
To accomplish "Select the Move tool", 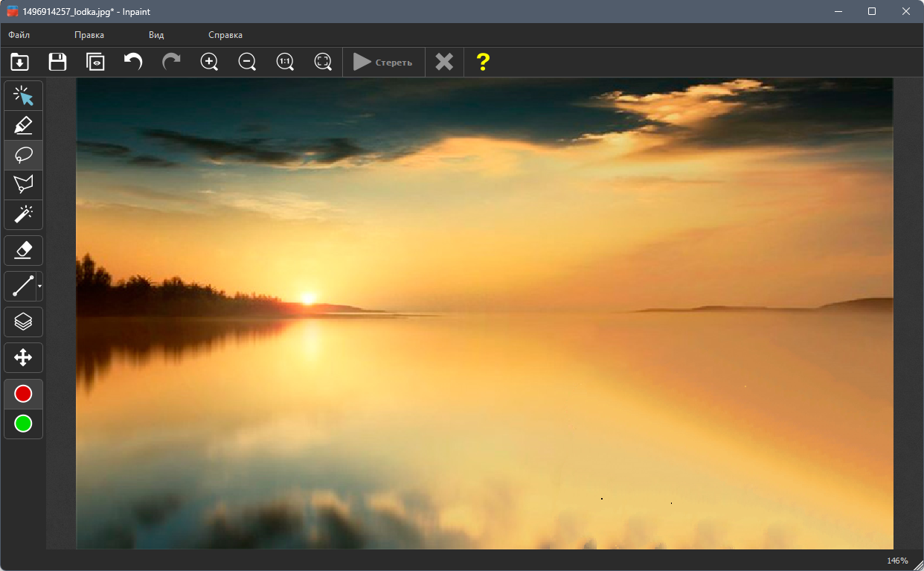I will pos(24,357).
